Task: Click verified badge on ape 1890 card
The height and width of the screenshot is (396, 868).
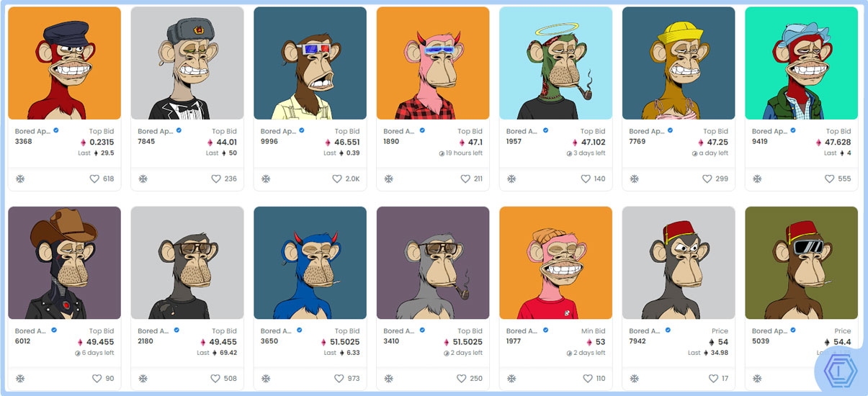Action: click(423, 131)
